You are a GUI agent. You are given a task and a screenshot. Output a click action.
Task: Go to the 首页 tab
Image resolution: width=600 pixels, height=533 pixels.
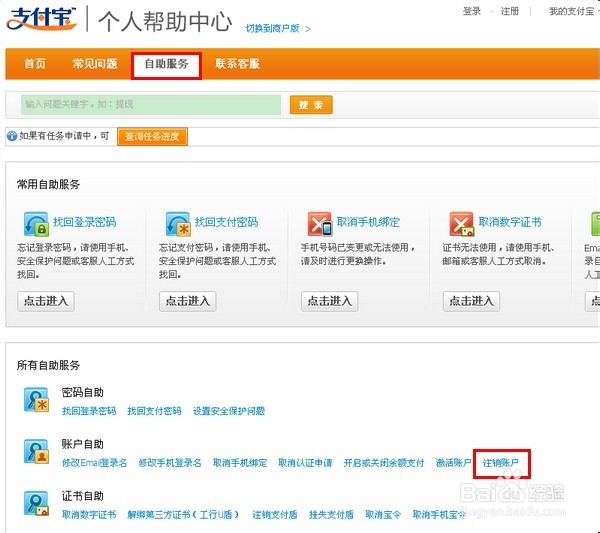tap(35, 64)
